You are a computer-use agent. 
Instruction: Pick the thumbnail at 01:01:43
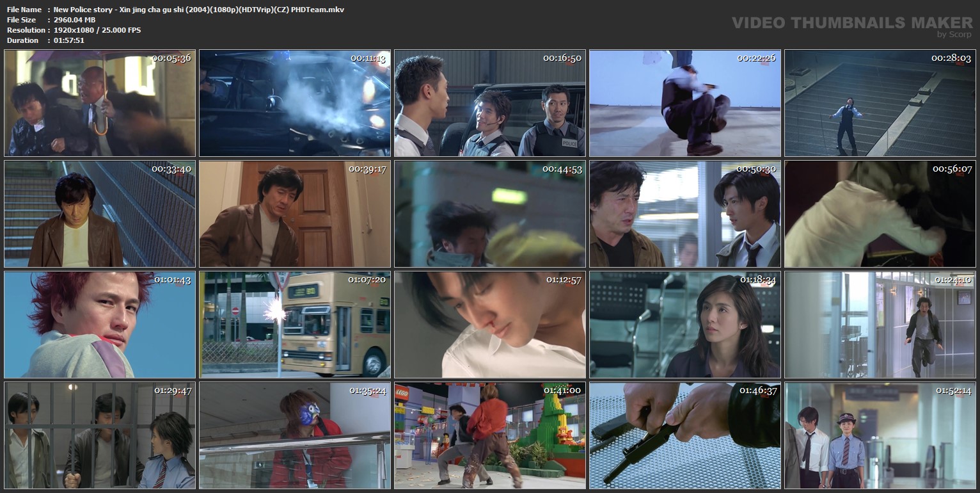100,325
